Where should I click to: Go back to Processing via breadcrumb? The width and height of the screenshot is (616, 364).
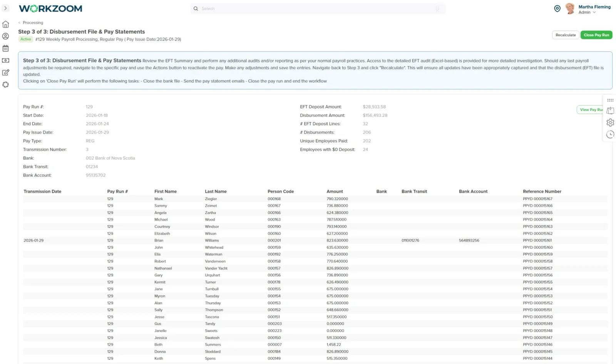pyautogui.click(x=33, y=23)
